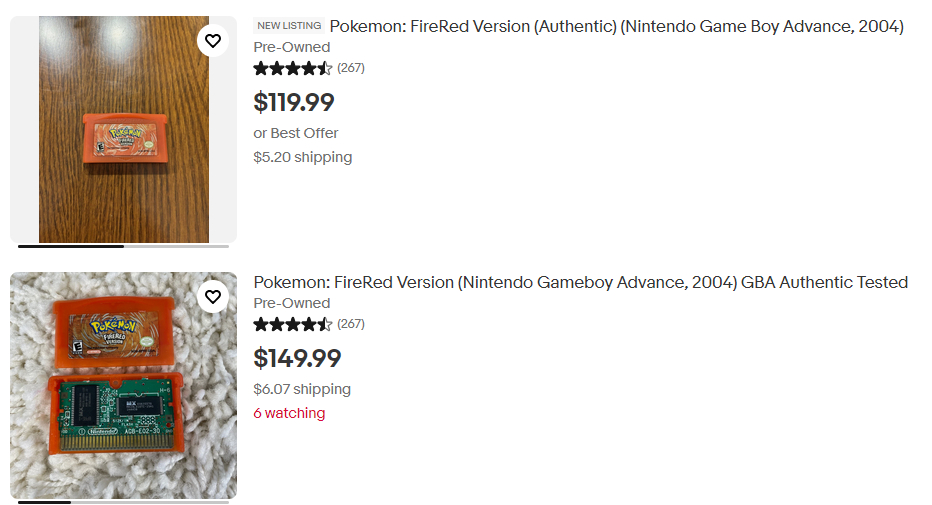The height and width of the screenshot is (505, 932).
Task: Open the first FireRed cartridge photo on wood table
Action: 123,130
